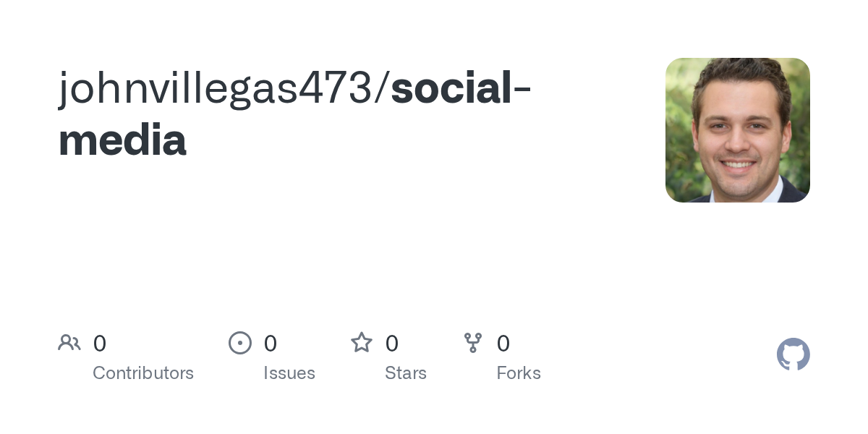Click the owner name johnvillegas473
The width and height of the screenshot is (868, 434).
[214, 90]
